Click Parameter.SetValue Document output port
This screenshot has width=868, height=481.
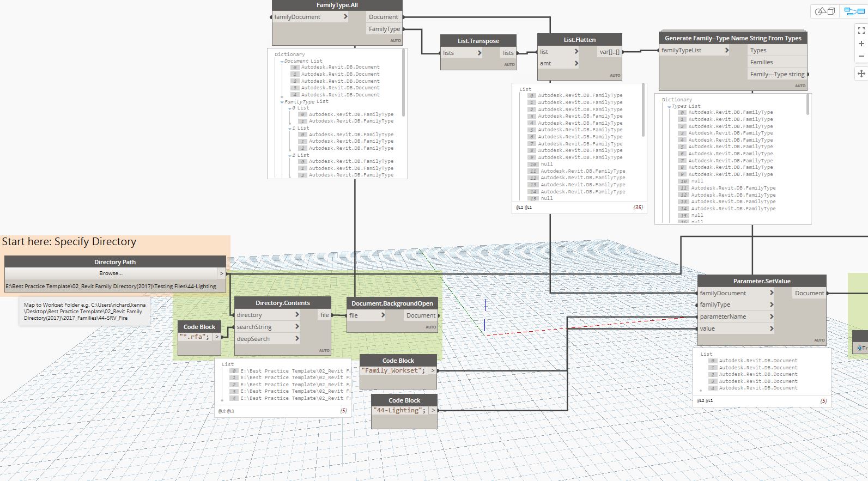coord(809,293)
